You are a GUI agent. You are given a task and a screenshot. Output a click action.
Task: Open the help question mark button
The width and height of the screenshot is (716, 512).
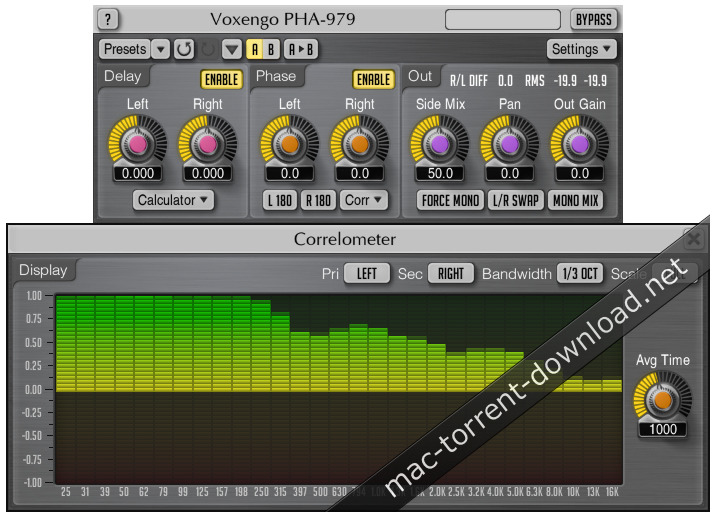pyautogui.click(x=108, y=20)
